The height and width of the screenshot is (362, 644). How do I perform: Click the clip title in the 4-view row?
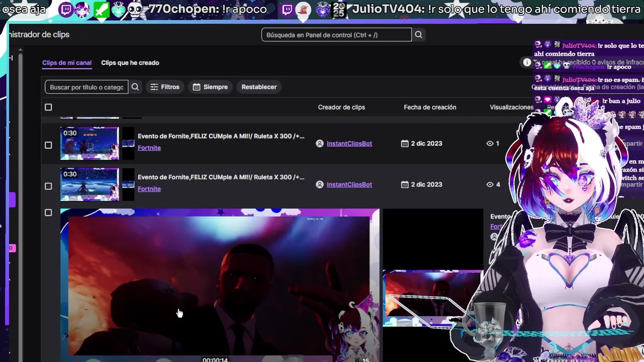pos(221,177)
